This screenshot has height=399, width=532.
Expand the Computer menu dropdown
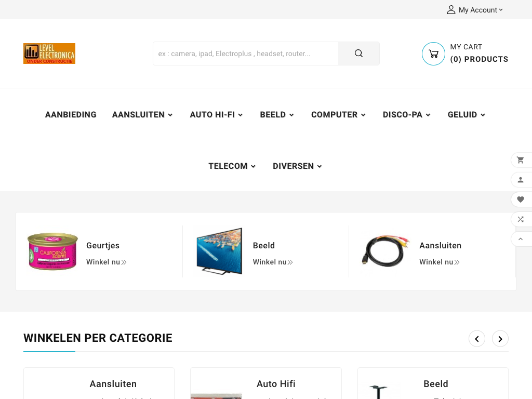(338, 115)
